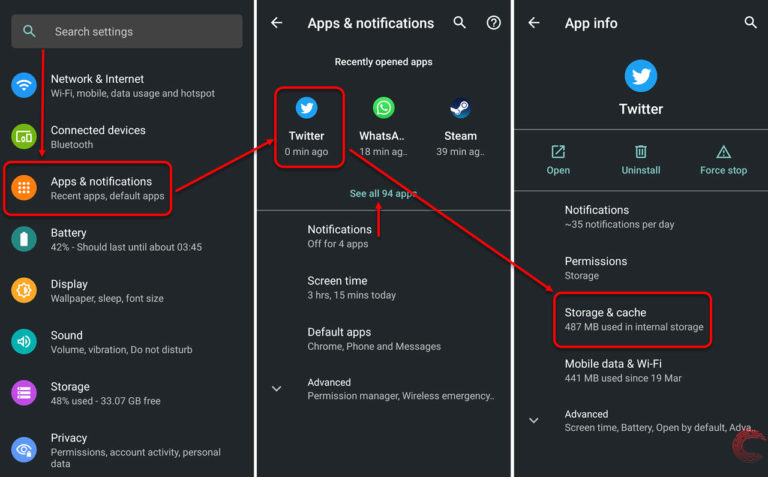This screenshot has height=477, width=768.
Task: Open Storage 48% used entry
Action: 105,393
